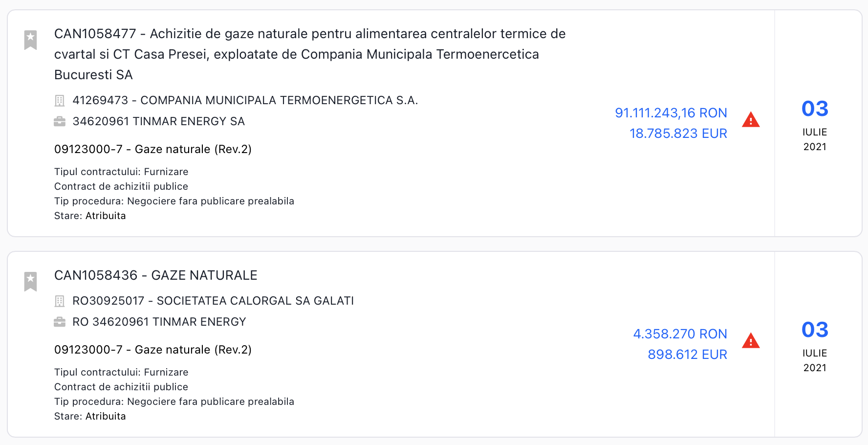This screenshot has height=445, width=868.
Task: Click warning triangle beside 91.111.243,16 RON
Action: tap(750, 120)
